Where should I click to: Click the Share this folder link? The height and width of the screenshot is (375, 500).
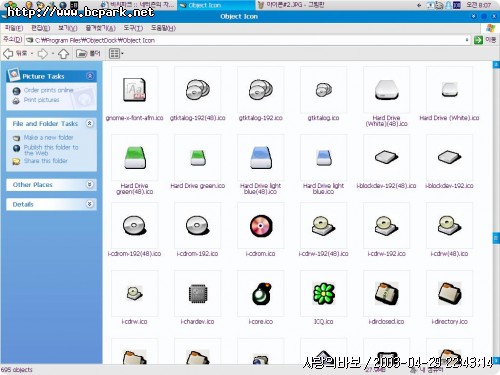coord(45,161)
